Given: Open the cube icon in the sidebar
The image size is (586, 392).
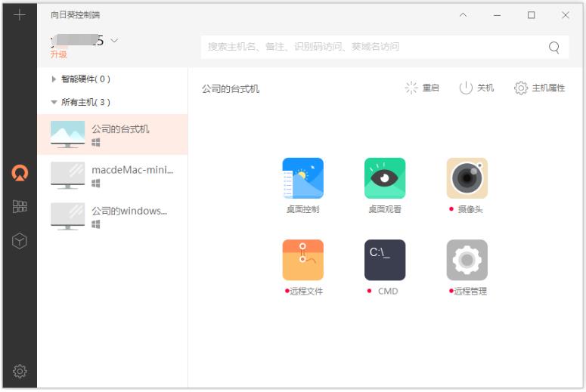Looking at the screenshot, I should (20, 241).
